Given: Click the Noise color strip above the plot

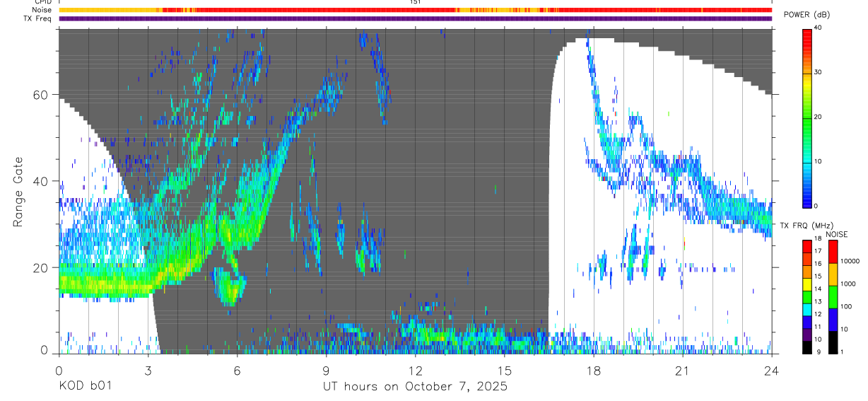Looking at the screenshot, I should coord(415,10).
